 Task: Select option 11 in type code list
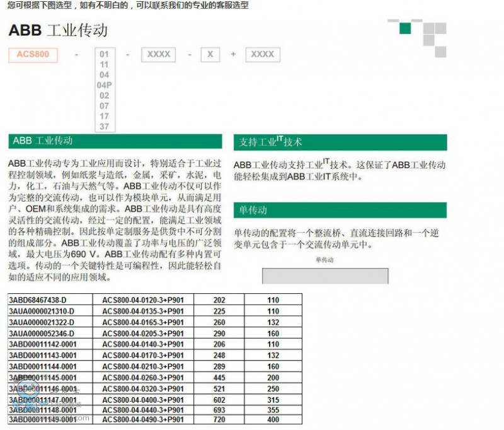tap(105, 65)
